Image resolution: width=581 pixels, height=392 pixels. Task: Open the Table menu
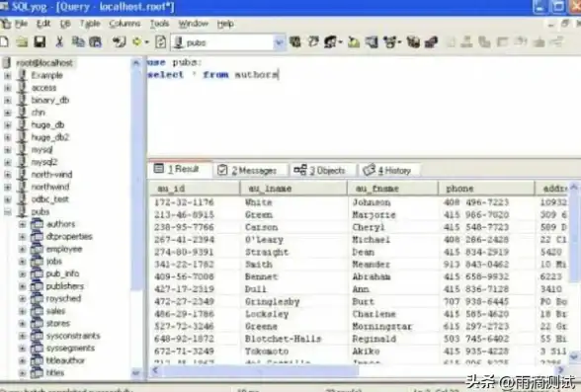pos(90,24)
